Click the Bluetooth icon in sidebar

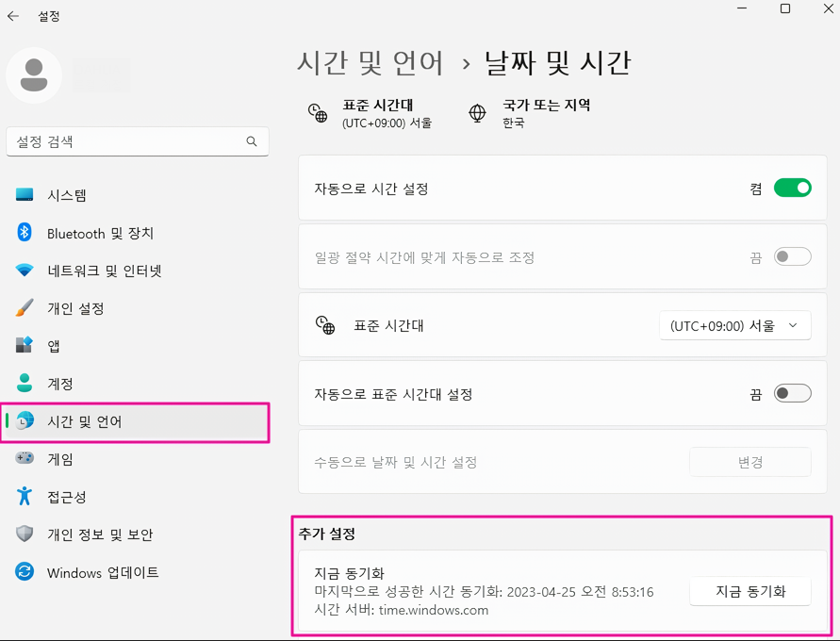pos(25,233)
